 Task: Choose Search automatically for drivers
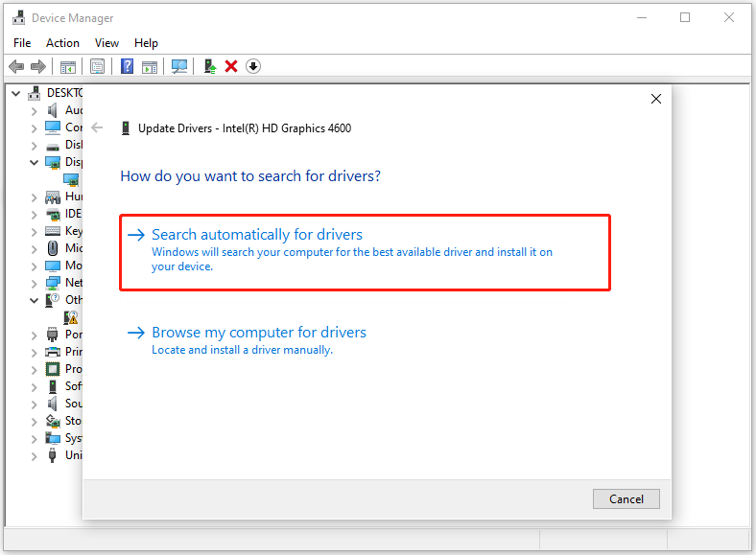click(365, 252)
